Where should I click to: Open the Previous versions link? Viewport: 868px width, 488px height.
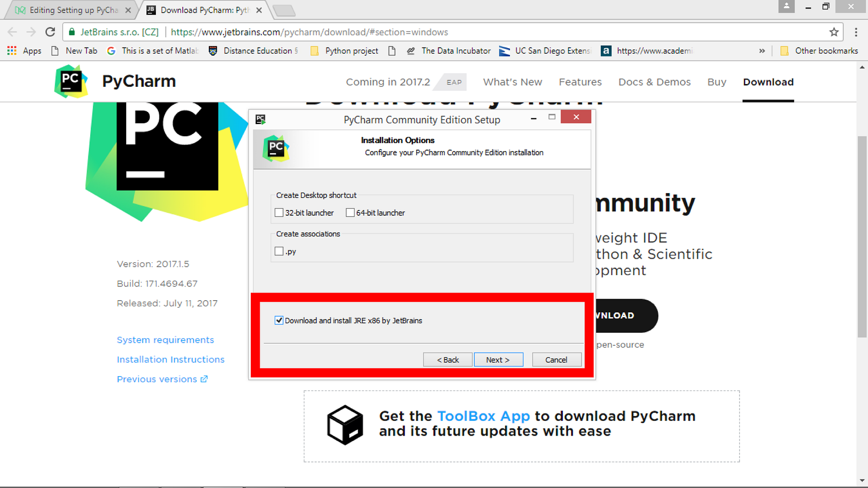point(157,379)
